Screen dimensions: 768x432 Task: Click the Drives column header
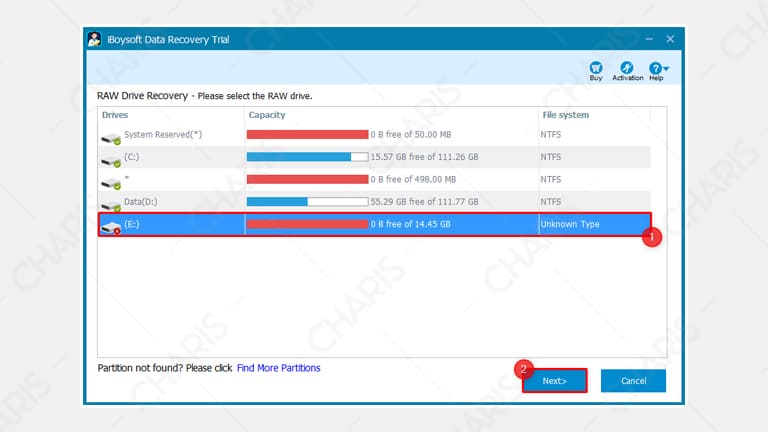tap(115, 115)
